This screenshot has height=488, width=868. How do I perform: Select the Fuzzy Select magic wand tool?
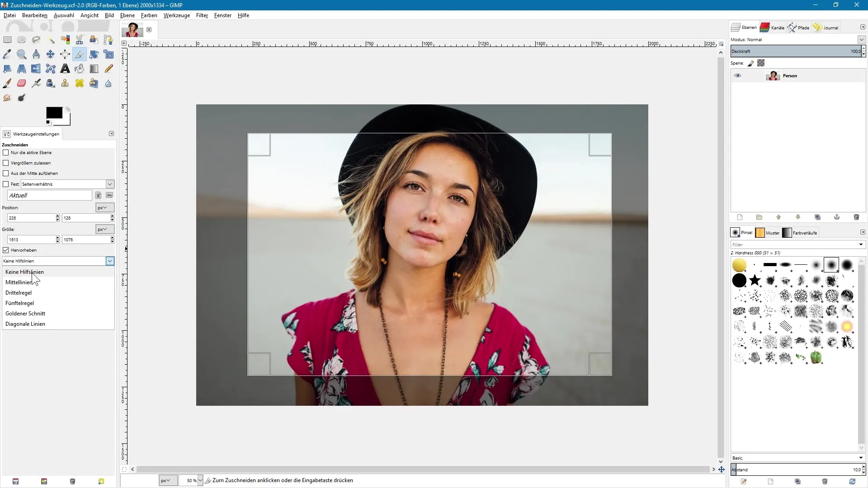[51, 40]
